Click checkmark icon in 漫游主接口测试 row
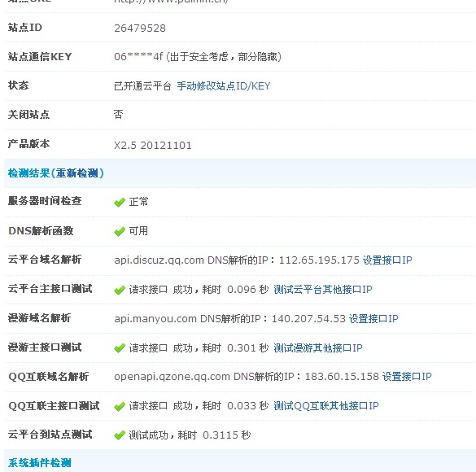 coord(120,348)
